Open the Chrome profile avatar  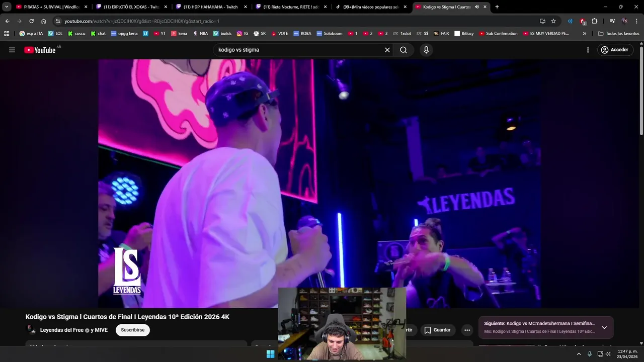(x=624, y=21)
